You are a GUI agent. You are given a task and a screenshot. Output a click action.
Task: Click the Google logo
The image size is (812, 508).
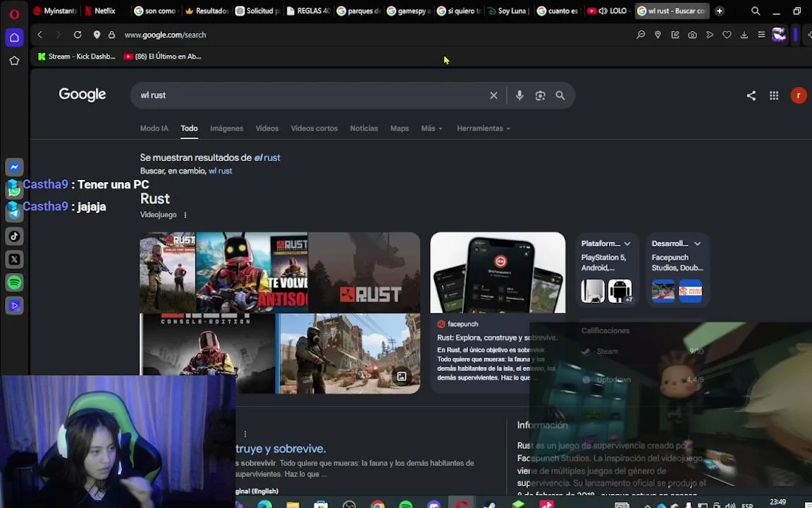pyautogui.click(x=82, y=95)
